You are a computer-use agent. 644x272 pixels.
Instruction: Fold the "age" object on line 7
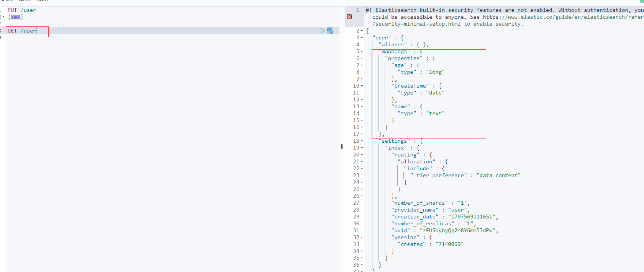pos(362,65)
